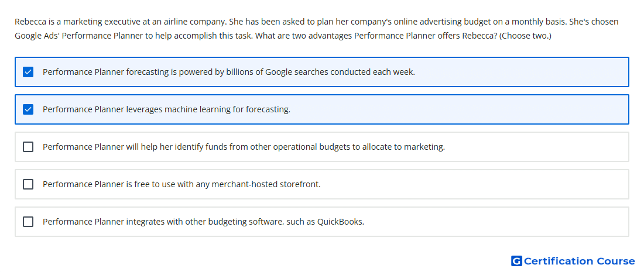The image size is (644, 272).
Task: Select the answer text about machine learning for forecasting
Action: (166, 109)
